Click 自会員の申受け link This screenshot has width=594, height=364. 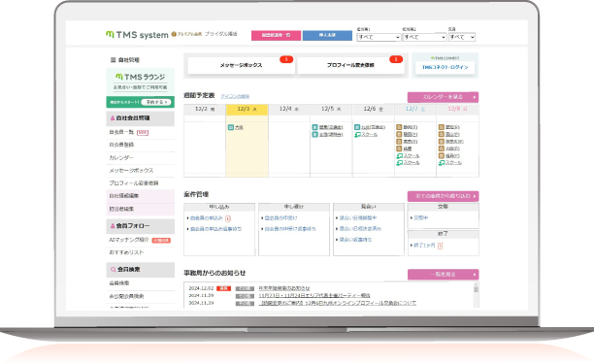(280, 218)
